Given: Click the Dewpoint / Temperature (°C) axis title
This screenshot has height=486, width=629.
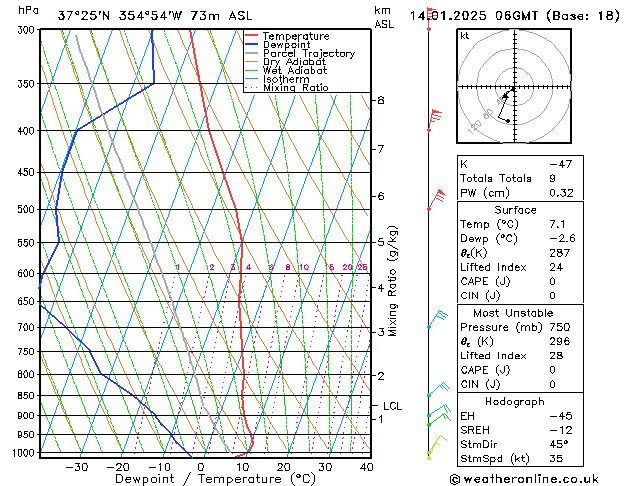Looking at the screenshot, I should 215,479.
